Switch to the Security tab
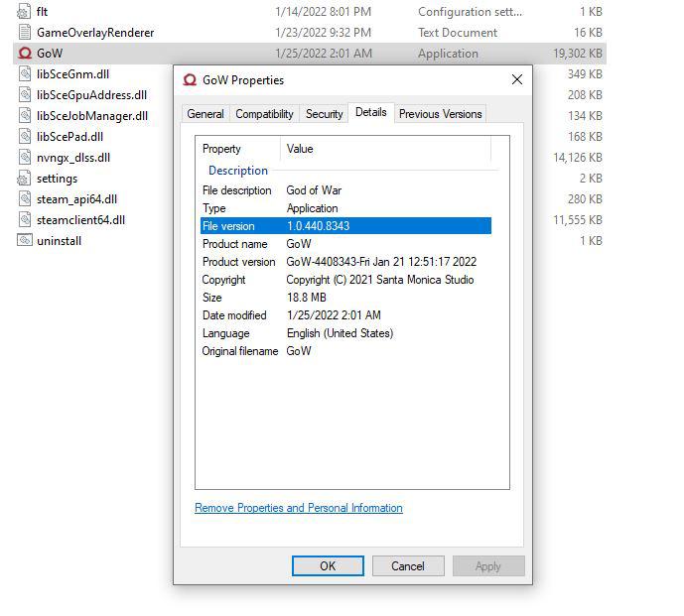The height and width of the screenshot is (616, 684). tap(324, 114)
